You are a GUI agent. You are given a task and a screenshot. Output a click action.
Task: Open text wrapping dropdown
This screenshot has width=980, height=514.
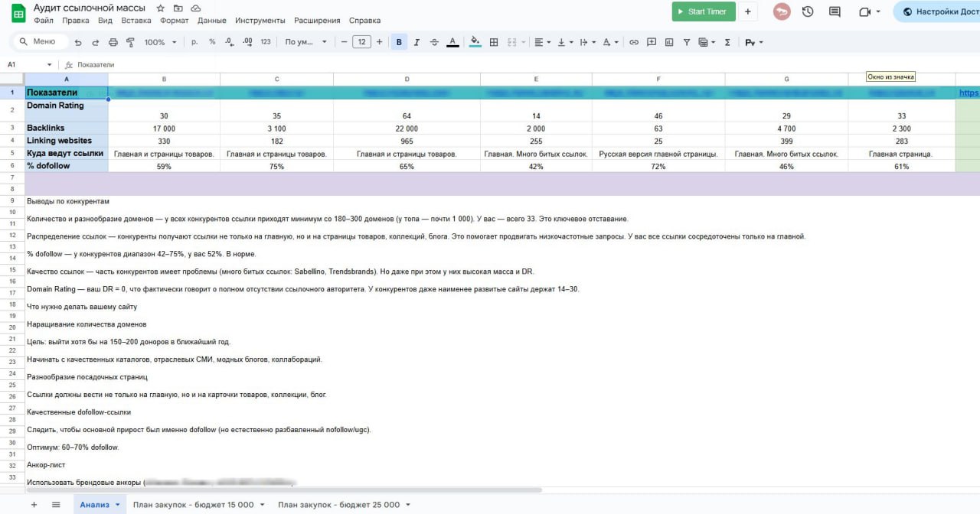pyautogui.click(x=588, y=42)
